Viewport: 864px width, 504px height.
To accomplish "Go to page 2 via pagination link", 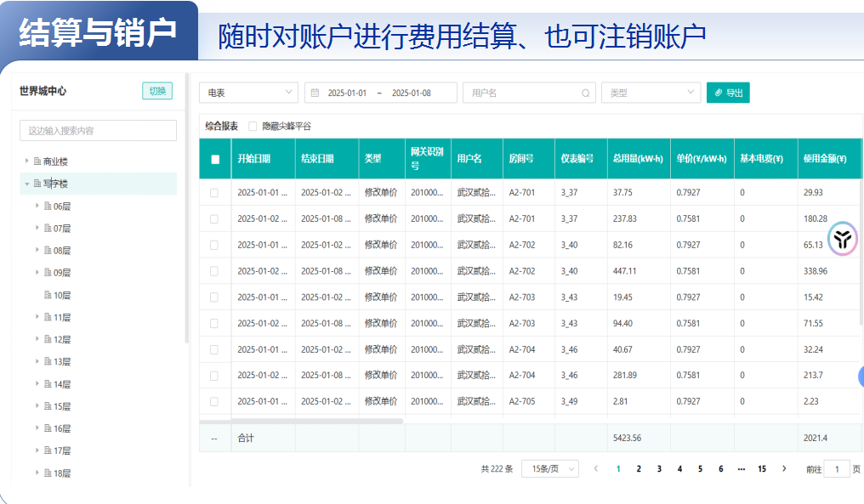I will coord(639,467).
